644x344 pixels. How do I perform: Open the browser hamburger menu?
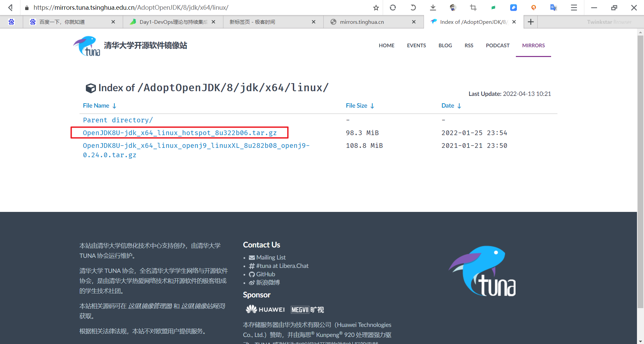(x=574, y=7)
